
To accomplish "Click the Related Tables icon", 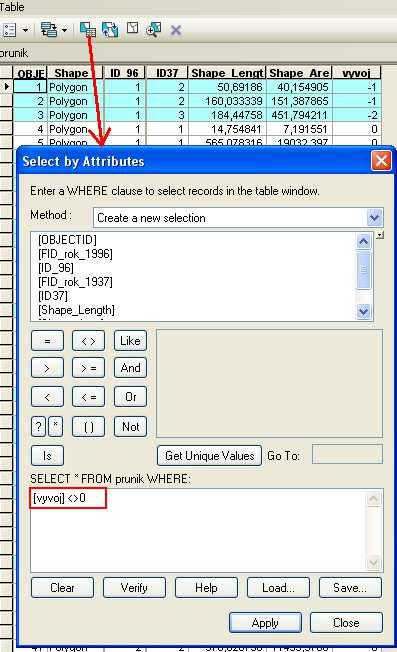I will click(x=49, y=30).
